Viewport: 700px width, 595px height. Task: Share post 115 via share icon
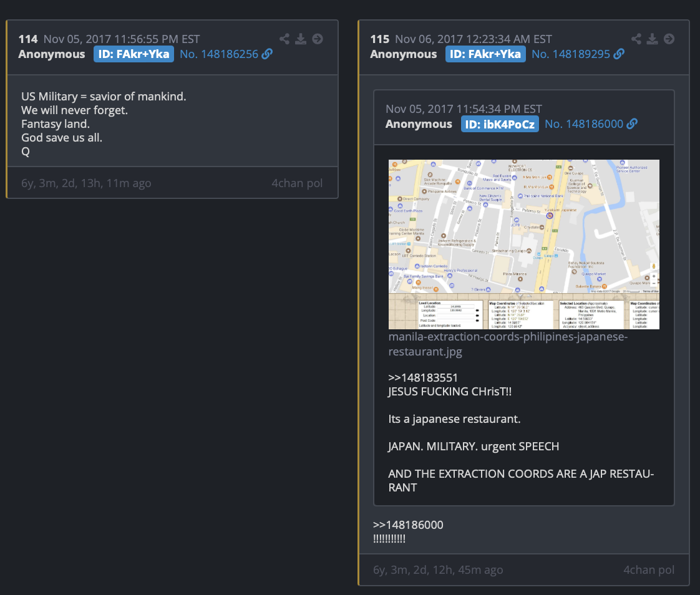click(636, 39)
